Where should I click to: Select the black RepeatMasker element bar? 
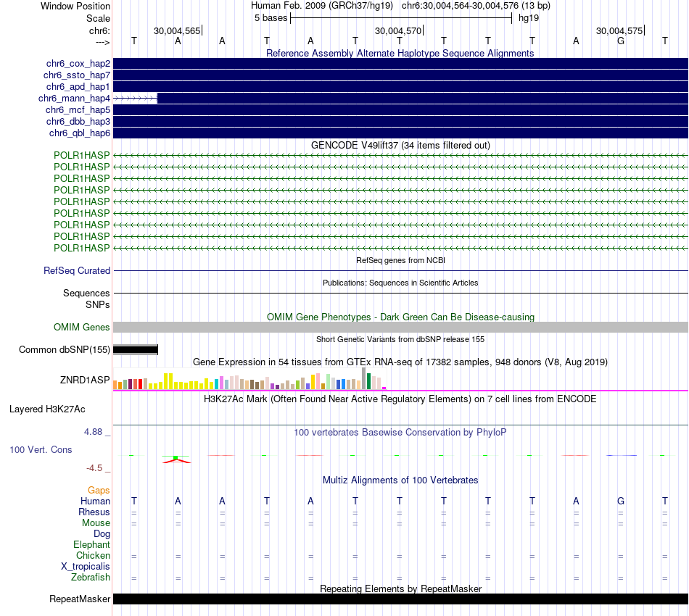[x=400, y=599]
